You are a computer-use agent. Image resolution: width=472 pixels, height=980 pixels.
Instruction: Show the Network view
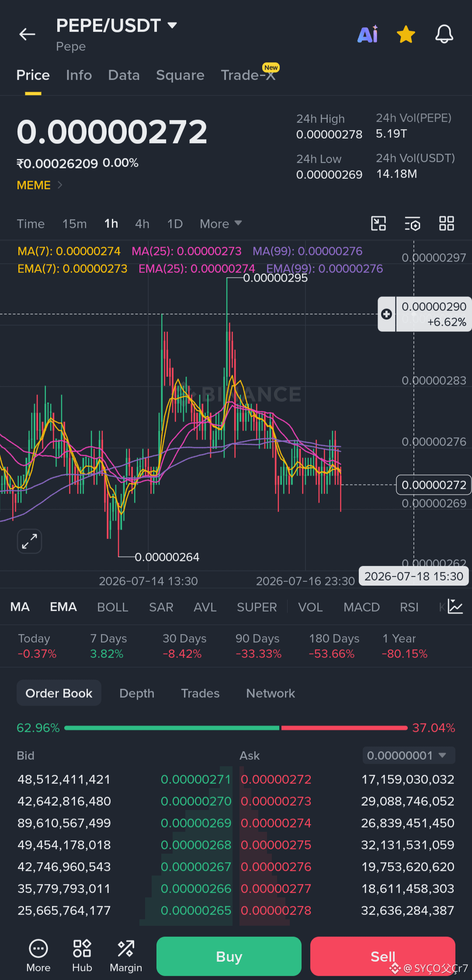click(x=271, y=693)
